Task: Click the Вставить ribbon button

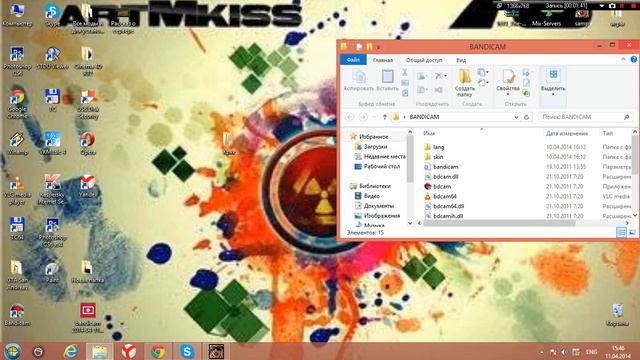Action: tap(387, 80)
